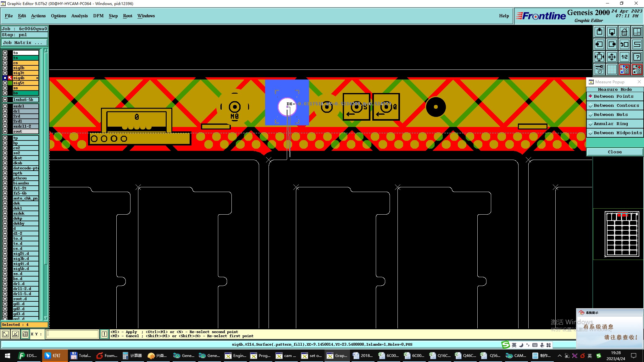Image resolution: width=644 pixels, height=362 pixels.
Task: Select Annular Ring measure mode
Action: click(610, 124)
